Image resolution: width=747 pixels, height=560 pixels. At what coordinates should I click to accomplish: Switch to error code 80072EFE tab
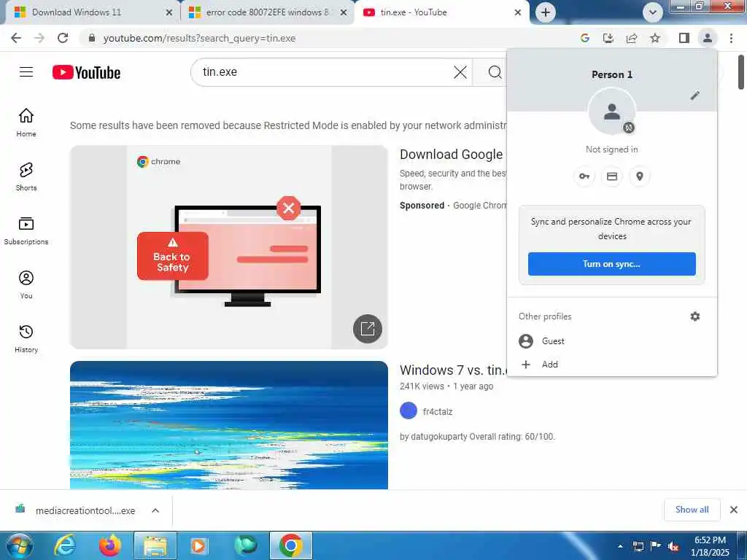[267, 12]
